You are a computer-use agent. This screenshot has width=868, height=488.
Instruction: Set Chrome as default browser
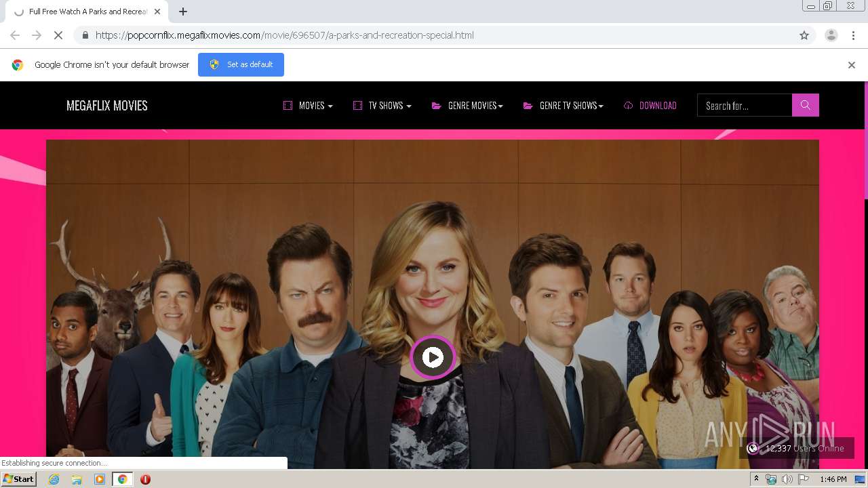click(241, 64)
